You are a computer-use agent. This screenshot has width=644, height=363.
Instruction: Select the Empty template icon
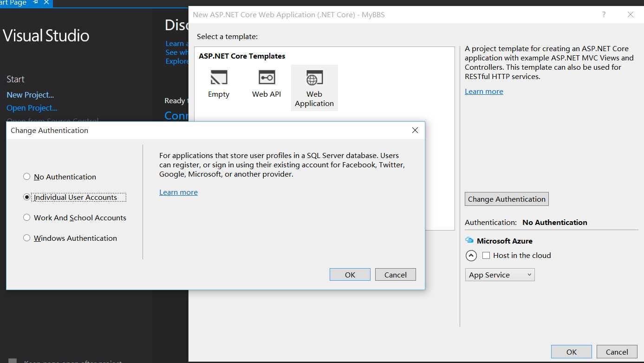pos(219,77)
